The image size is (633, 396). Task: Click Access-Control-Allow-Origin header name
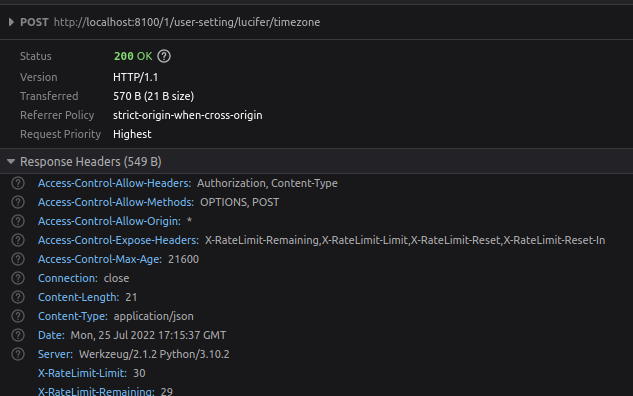[109, 221]
